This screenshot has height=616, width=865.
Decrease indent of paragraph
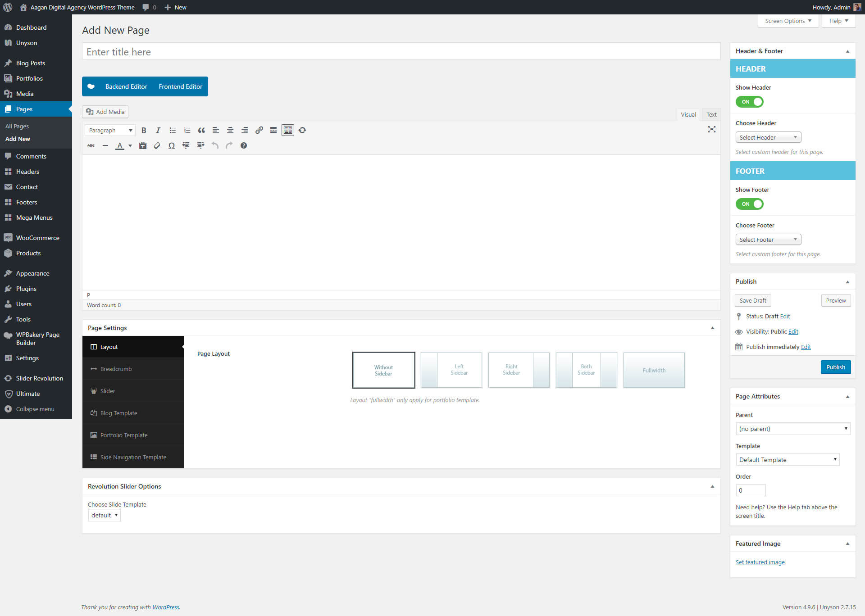(x=186, y=145)
